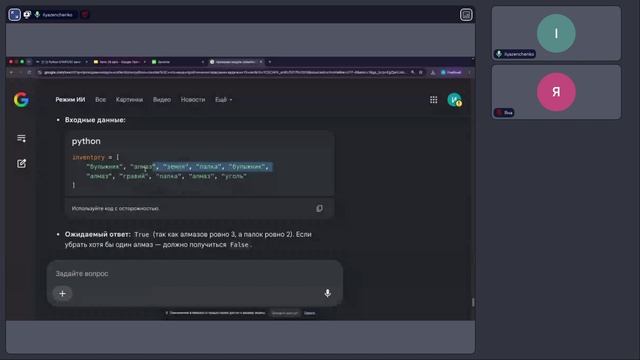Start a new chat with pencil icon
Screen dimensions: 640x360
tap(22, 163)
